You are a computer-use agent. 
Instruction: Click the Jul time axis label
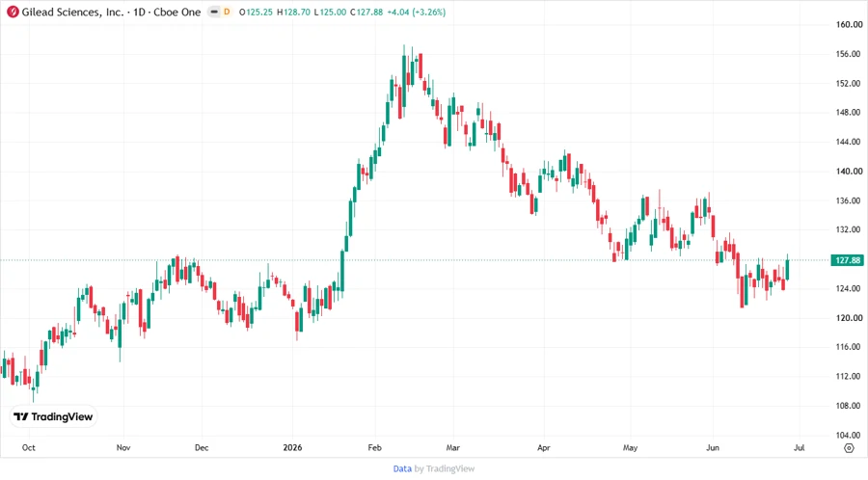pos(799,447)
